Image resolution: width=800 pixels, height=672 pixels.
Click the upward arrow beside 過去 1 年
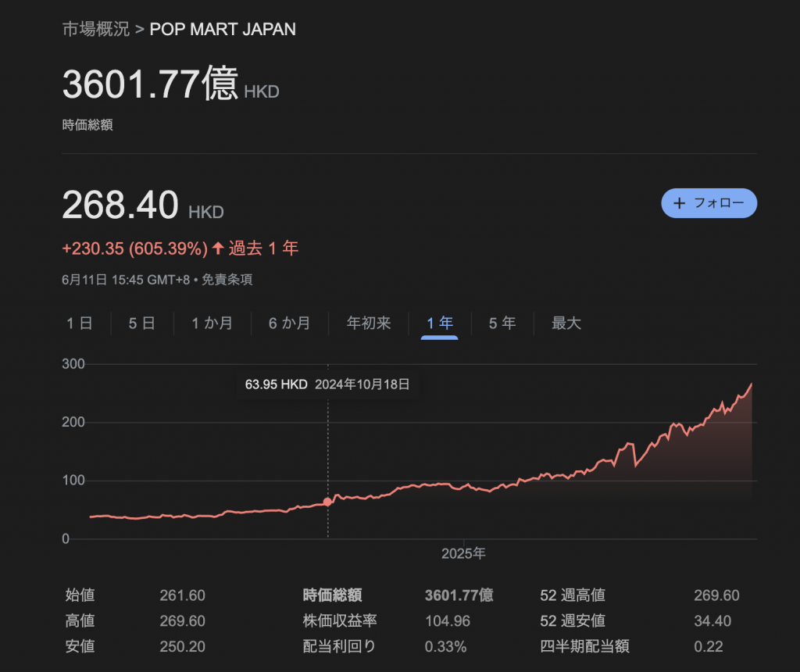(x=219, y=248)
